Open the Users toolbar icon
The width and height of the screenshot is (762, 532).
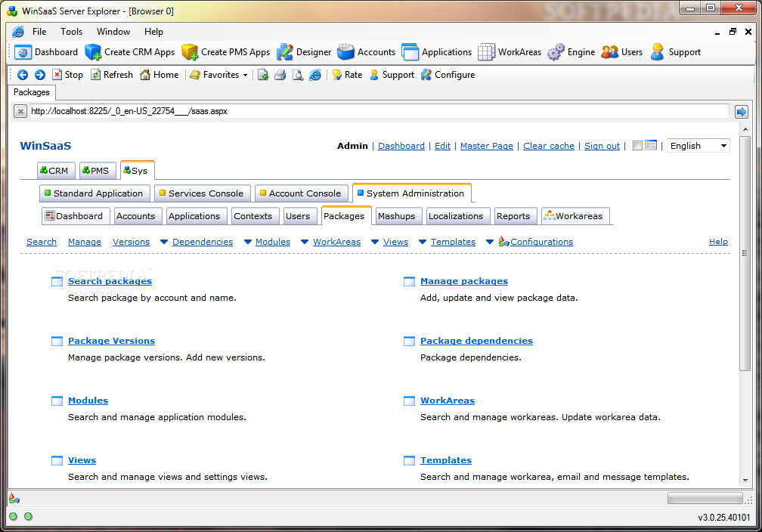609,52
